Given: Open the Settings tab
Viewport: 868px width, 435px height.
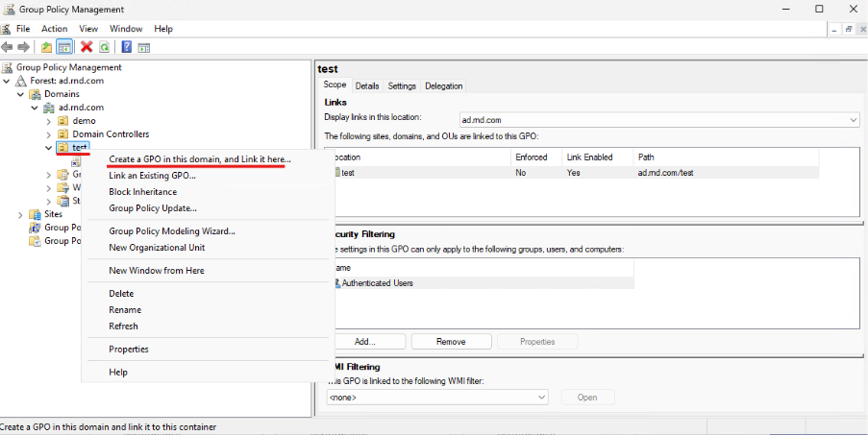Looking at the screenshot, I should [x=402, y=85].
